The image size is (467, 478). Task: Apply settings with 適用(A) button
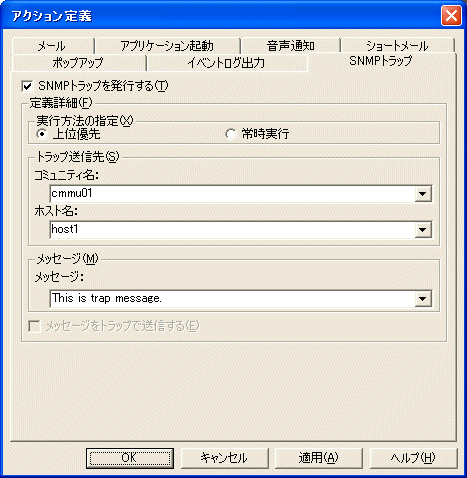(319, 458)
